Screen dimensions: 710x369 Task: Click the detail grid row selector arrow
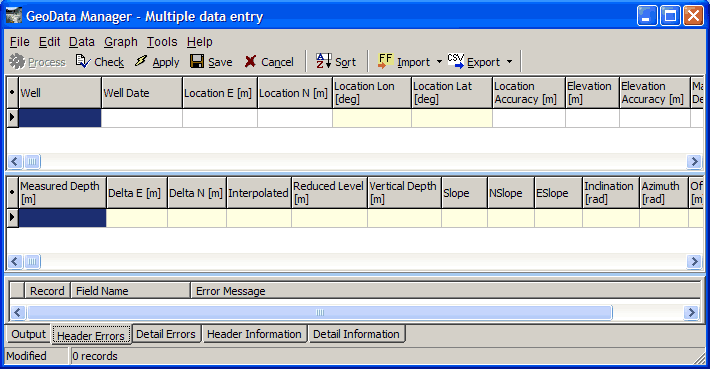click(12, 218)
